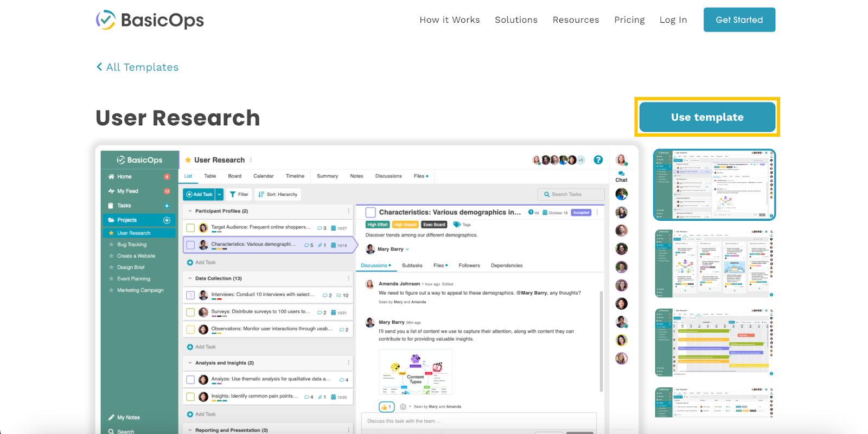The image size is (868, 434).
Task: Open My Notes pencil icon
Action: coord(111,417)
